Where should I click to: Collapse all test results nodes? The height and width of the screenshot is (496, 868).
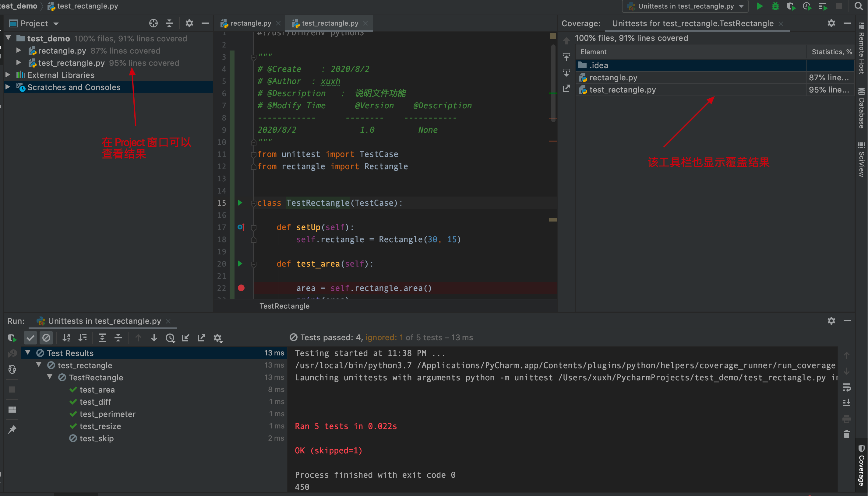118,337
